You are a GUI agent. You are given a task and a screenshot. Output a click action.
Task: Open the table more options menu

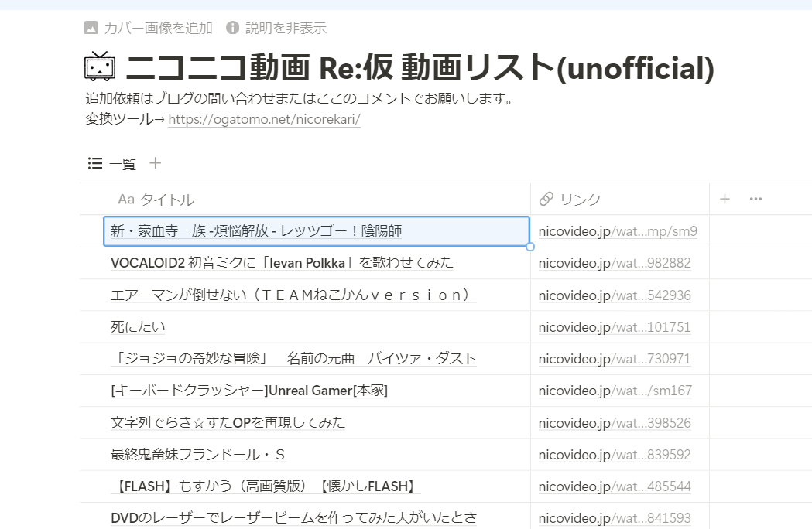755,200
